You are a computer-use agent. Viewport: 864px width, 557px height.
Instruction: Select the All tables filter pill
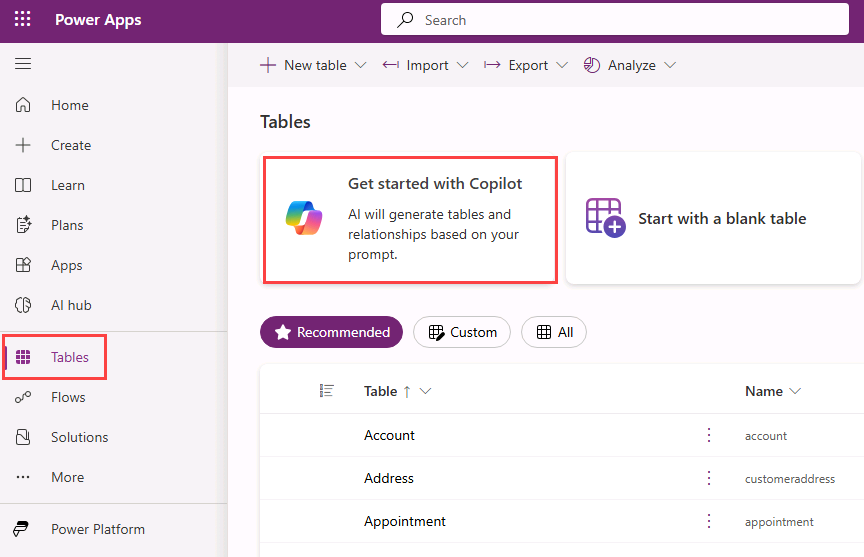(x=554, y=332)
